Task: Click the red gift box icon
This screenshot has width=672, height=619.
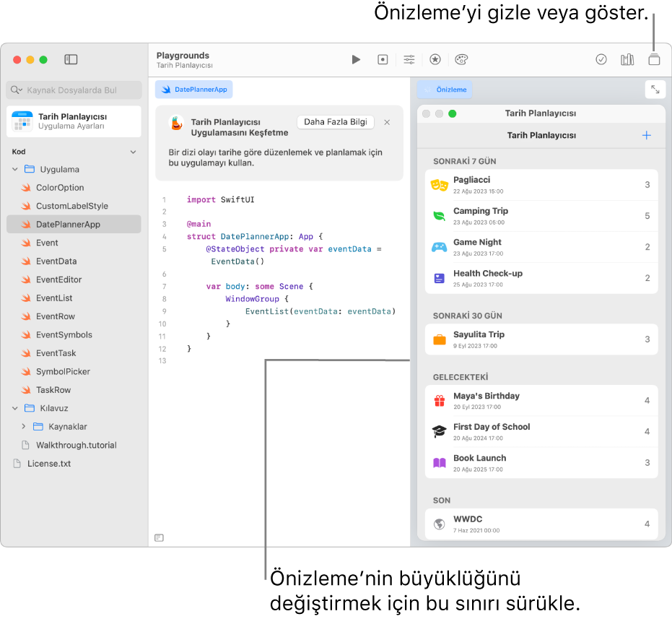Action: point(440,401)
